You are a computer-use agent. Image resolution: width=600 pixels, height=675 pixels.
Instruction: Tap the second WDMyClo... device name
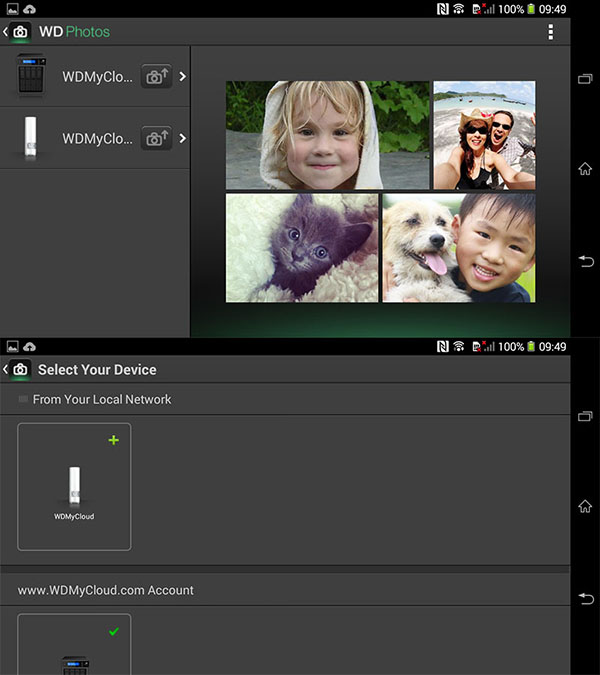click(x=97, y=139)
